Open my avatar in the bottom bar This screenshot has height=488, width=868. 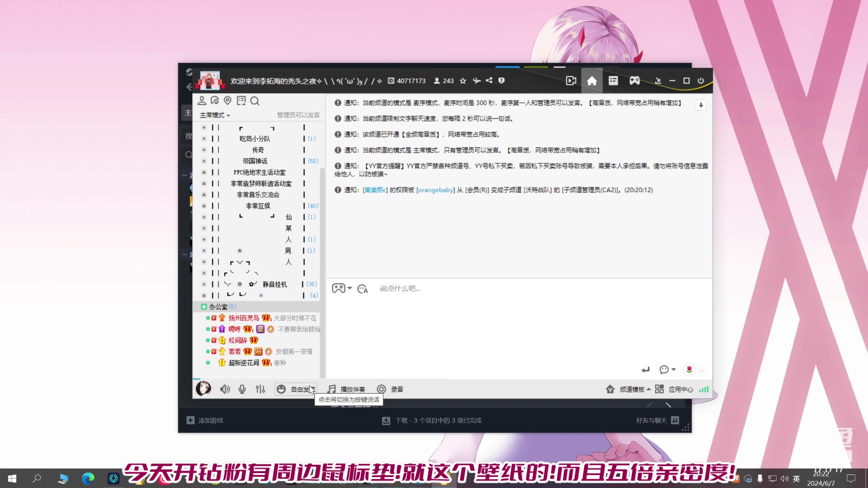pos(203,389)
